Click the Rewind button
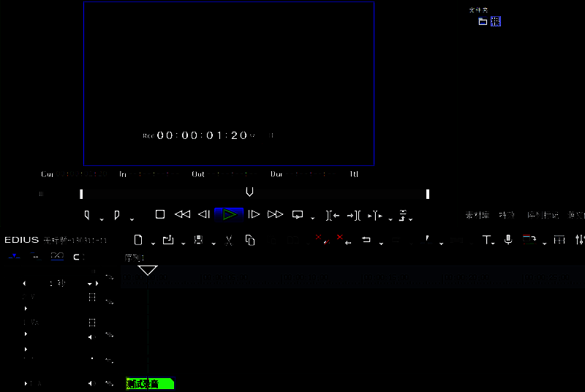The height and width of the screenshot is (392, 585). (x=182, y=214)
